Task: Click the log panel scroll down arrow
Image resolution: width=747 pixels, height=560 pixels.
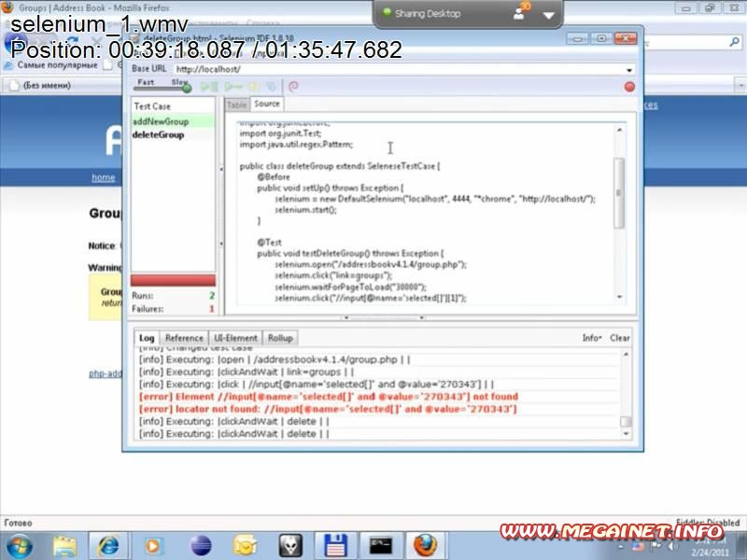Action: pyautogui.click(x=626, y=434)
